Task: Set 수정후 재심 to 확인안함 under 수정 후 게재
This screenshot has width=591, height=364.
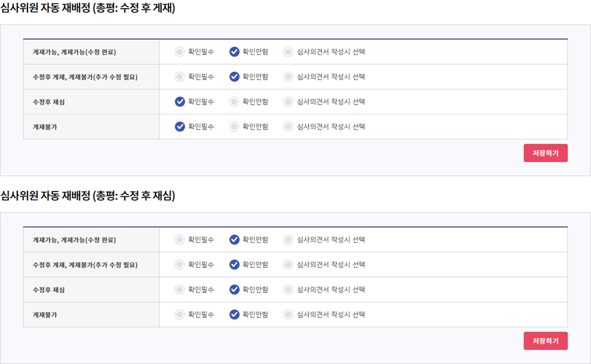Action: pyautogui.click(x=234, y=102)
